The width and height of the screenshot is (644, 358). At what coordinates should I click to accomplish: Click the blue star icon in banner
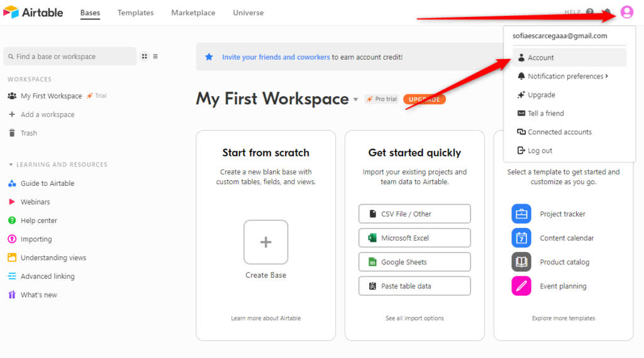209,57
